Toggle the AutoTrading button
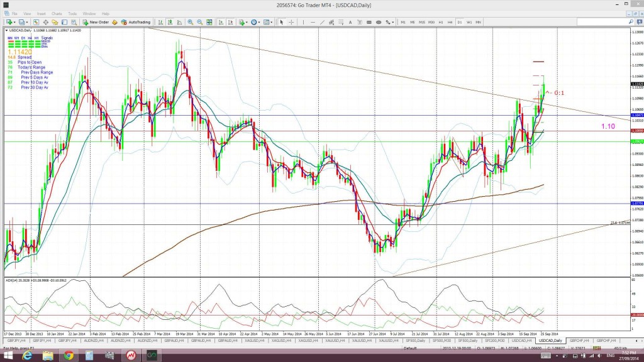This screenshot has height=362, width=644. pos(136,22)
